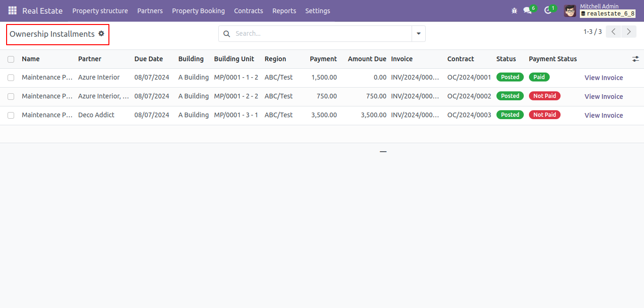Click the search magnifier icon
The width and height of the screenshot is (644, 308).
tap(227, 34)
